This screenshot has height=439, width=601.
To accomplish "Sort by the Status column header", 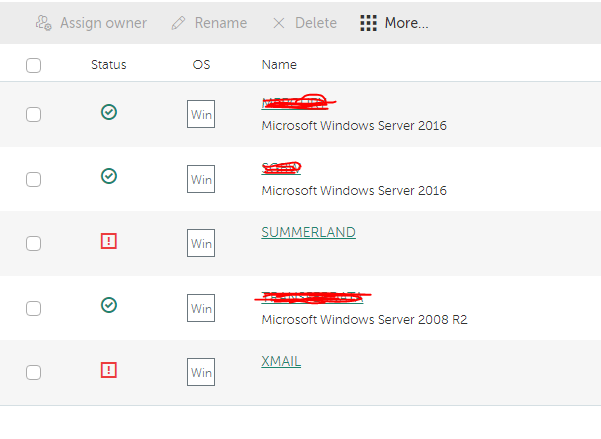I will (x=108, y=65).
